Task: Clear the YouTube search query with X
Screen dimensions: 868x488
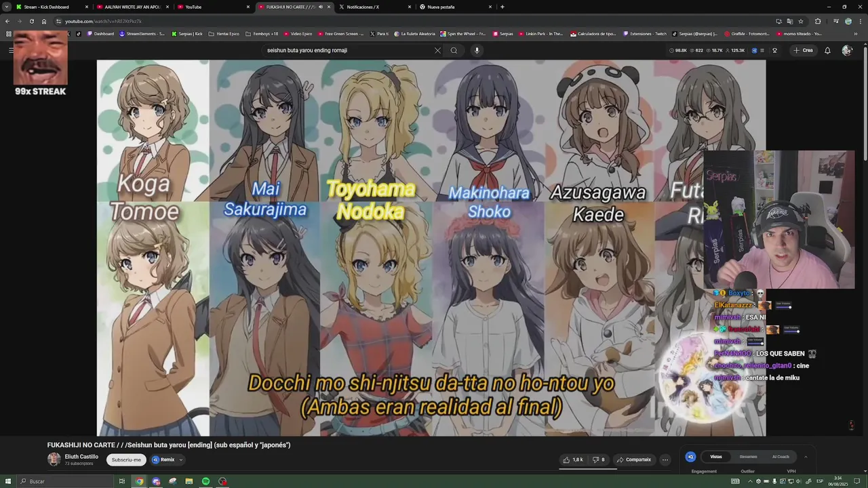Action: [437, 50]
